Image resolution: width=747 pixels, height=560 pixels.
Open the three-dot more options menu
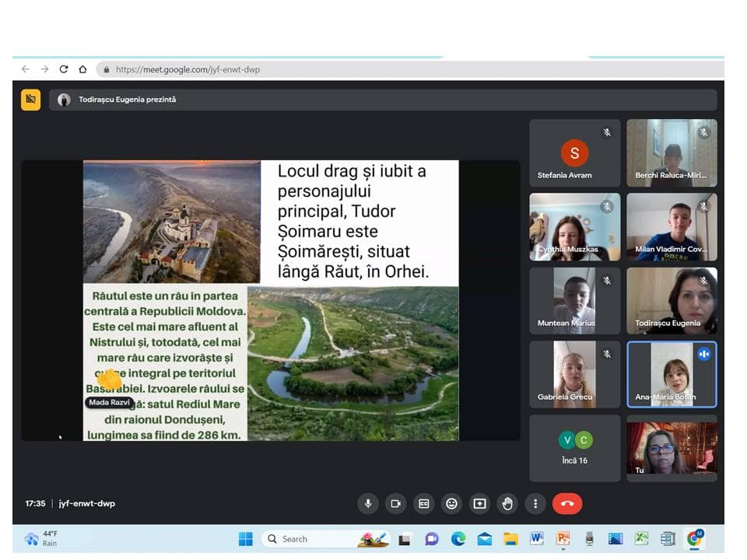[535, 504]
